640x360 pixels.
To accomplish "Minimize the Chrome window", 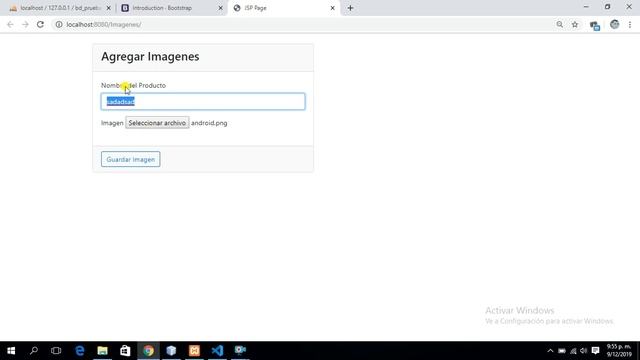I will click(x=586, y=7).
